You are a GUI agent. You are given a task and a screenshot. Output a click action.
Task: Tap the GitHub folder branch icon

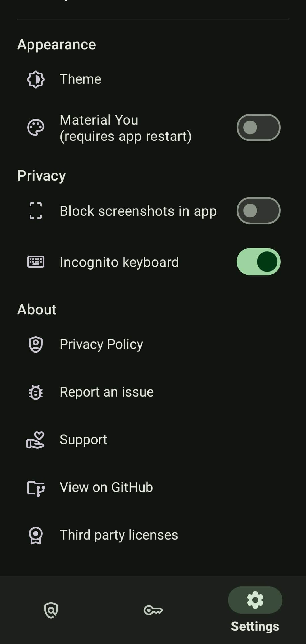pyautogui.click(x=36, y=488)
